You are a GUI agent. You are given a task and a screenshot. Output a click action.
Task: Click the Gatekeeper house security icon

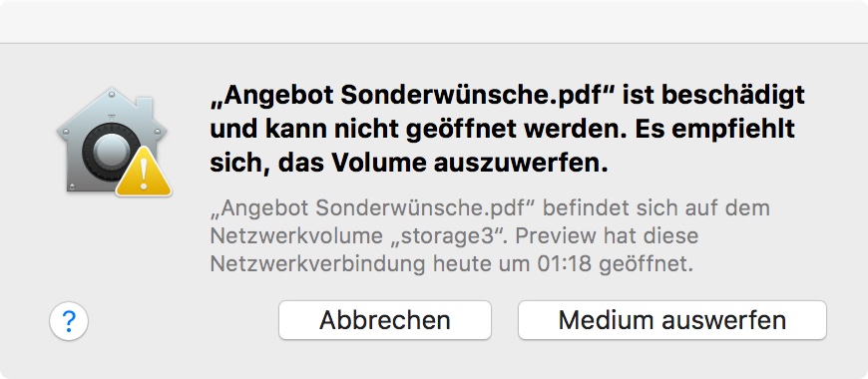[x=113, y=141]
